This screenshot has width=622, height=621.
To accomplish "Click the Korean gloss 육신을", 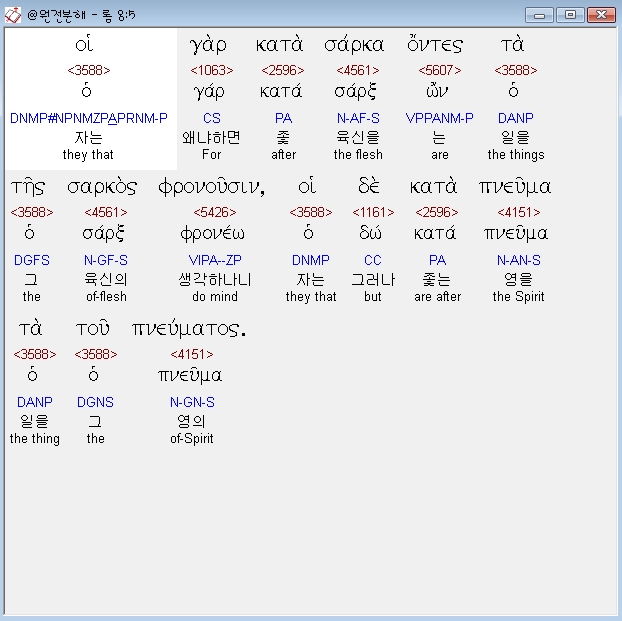I will coord(358,137).
